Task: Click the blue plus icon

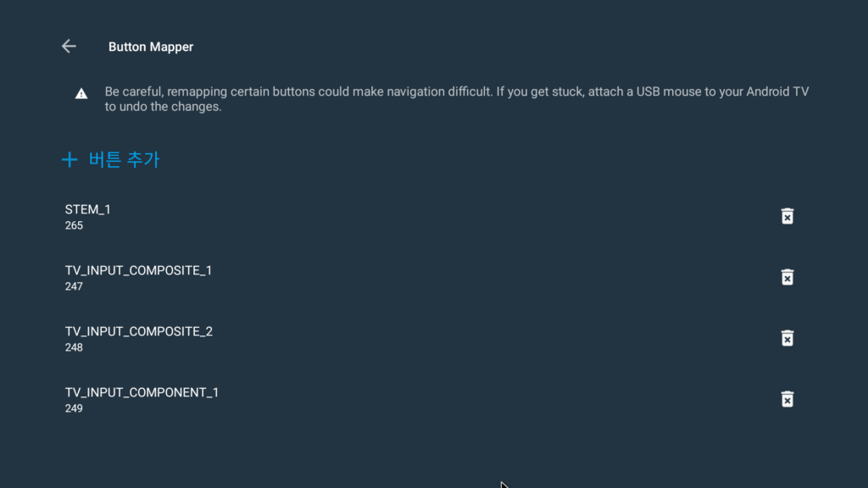Action: point(70,160)
